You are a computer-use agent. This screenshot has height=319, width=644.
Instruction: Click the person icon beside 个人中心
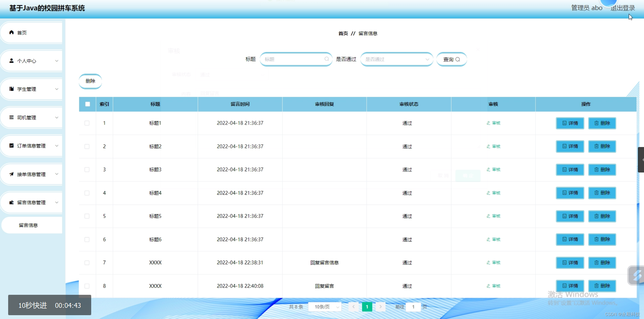coord(11,61)
